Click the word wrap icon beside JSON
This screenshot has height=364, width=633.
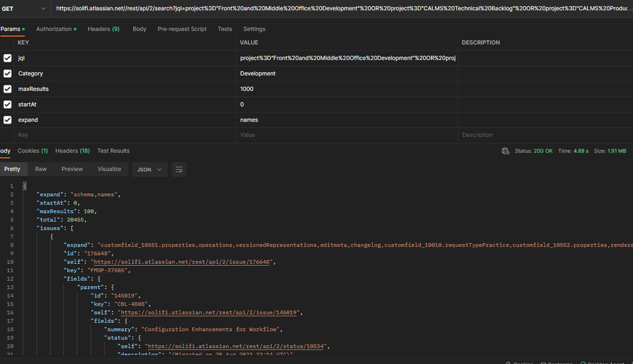(x=179, y=170)
